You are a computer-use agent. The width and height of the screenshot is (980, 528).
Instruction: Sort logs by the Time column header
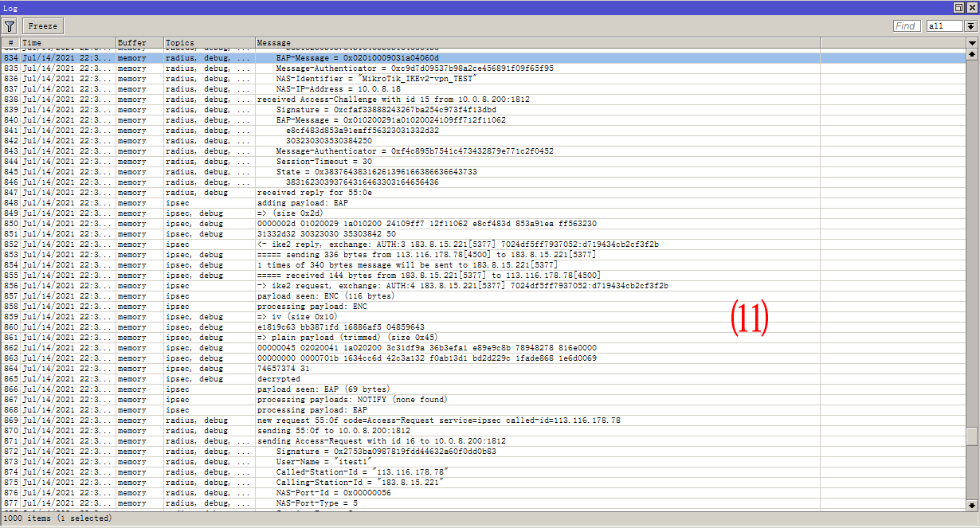tap(64, 42)
